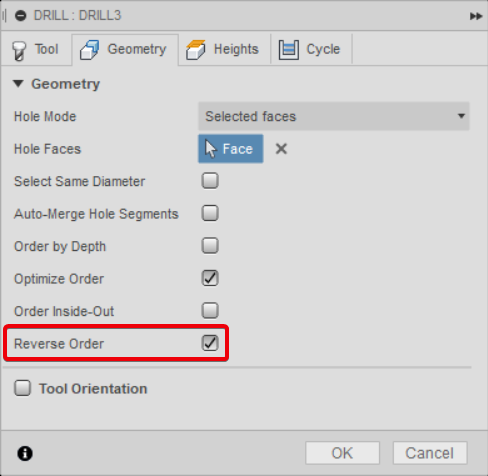Enable Select Same Diameter checkbox
This screenshot has width=488, height=476.
click(x=210, y=181)
